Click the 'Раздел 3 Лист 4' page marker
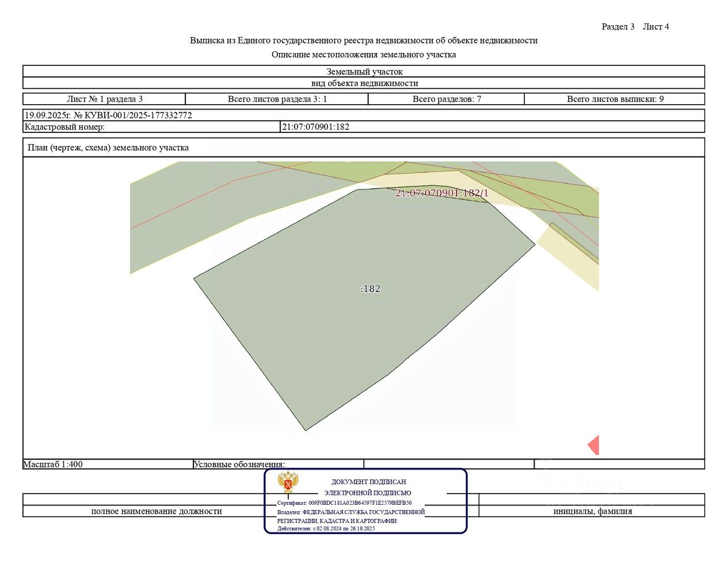The height and width of the screenshot is (563, 728). [x=635, y=26]
